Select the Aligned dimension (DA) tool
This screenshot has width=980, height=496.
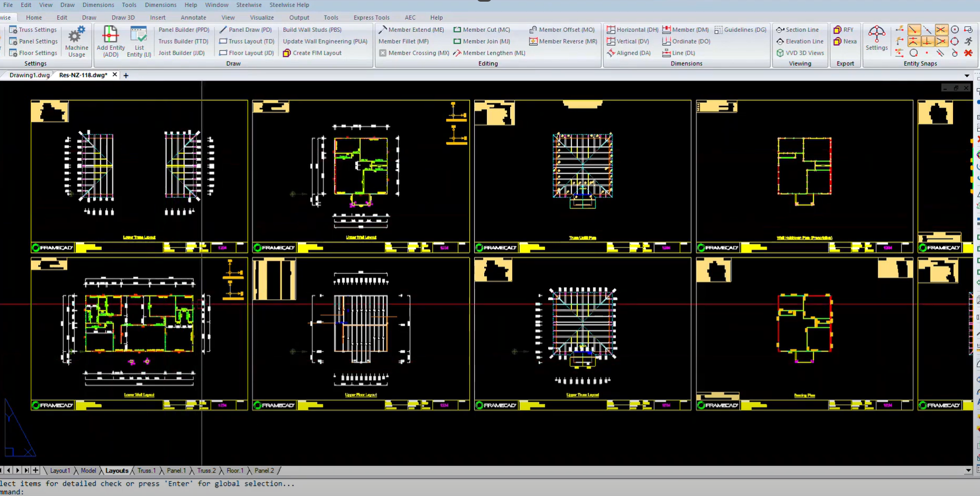(629, 53)
